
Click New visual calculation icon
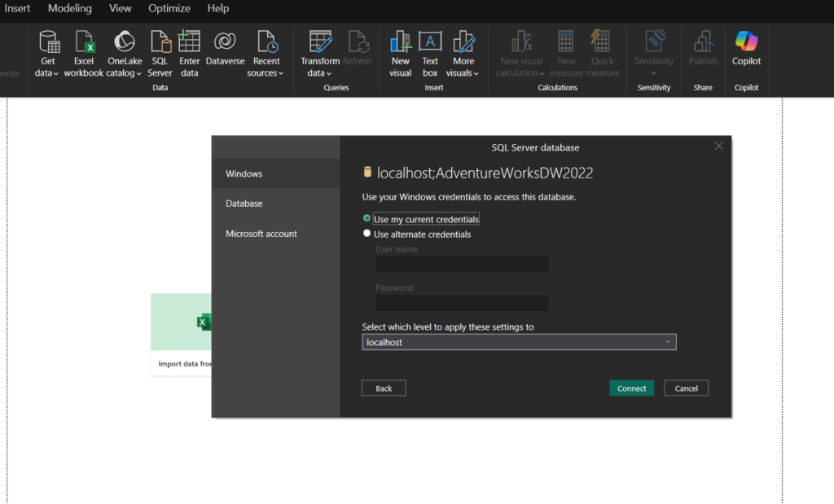(x=521, y=42)
